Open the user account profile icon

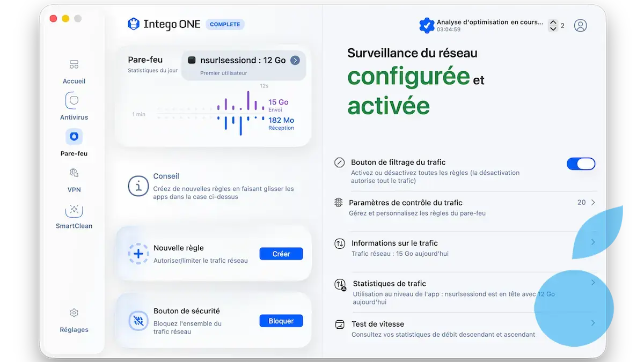[x=580, y=25]
